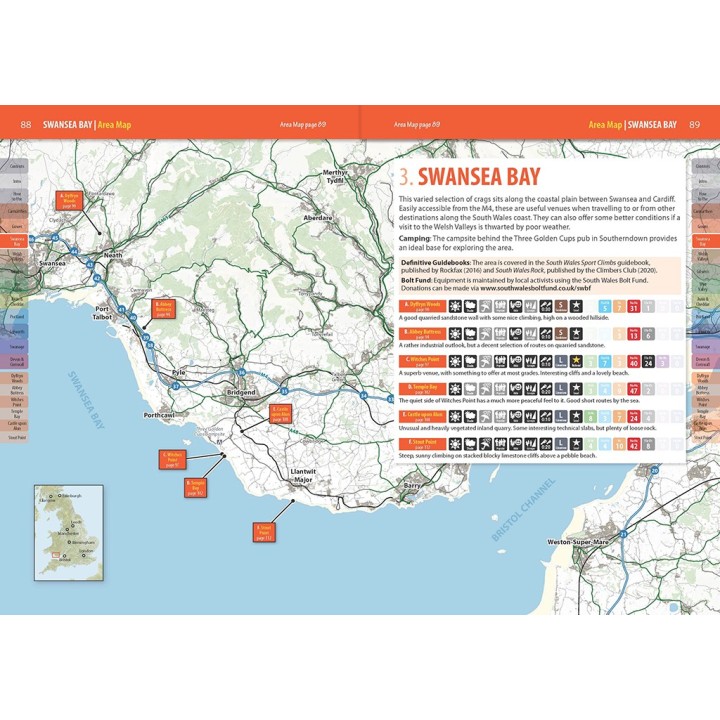Viewport: 720px width, 720px height.
Task: Click the Weston-Super-Mare label on the map
Action: coord(578,542)
